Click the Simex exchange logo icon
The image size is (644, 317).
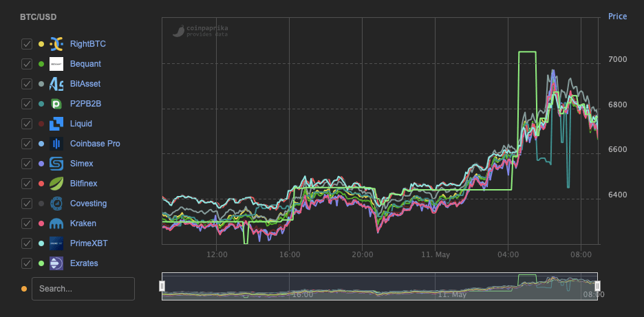pos(56,164)
